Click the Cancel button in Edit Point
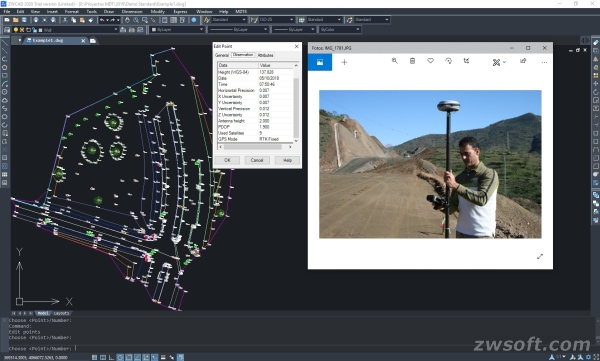Image resolution: width=600 pixels, height=361 pixels. pos(257,160)
